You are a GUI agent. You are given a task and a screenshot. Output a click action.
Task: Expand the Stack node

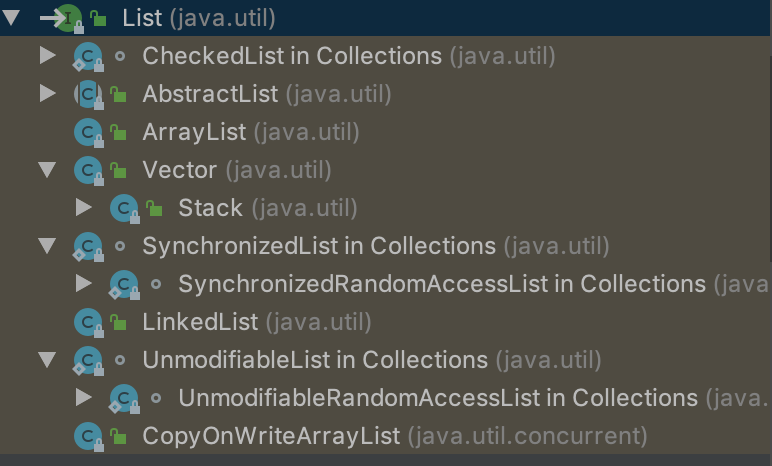pos(84,208)
